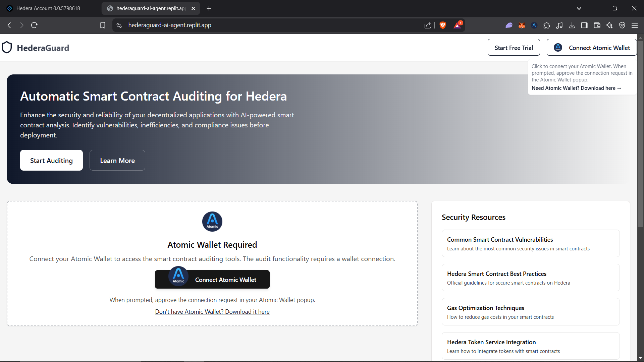The width and height of the screenshot is (644, 362).
Task: Open the media control music note icon
Action: coord(559,25)
